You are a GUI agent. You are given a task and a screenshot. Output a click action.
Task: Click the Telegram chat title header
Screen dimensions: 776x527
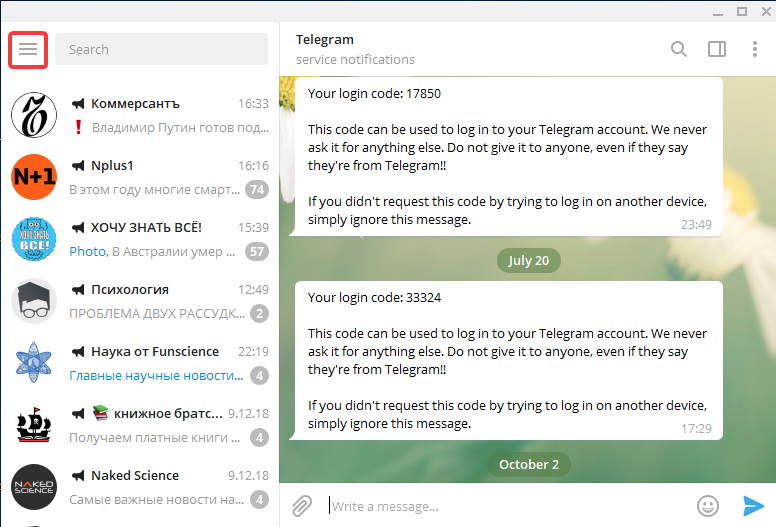(x=325, y=40)
